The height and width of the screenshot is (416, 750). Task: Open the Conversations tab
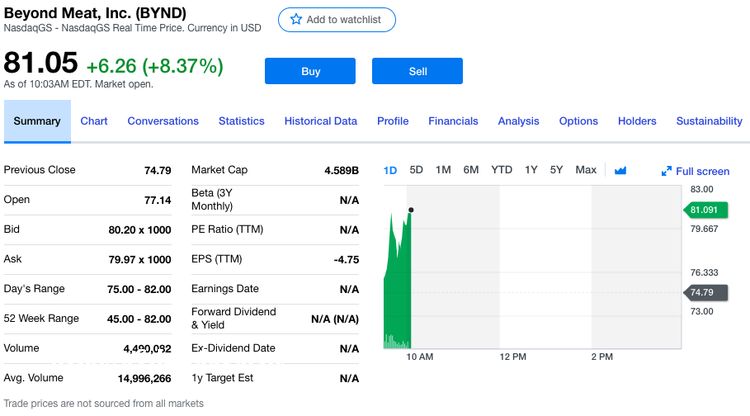[x=163, y=121]
